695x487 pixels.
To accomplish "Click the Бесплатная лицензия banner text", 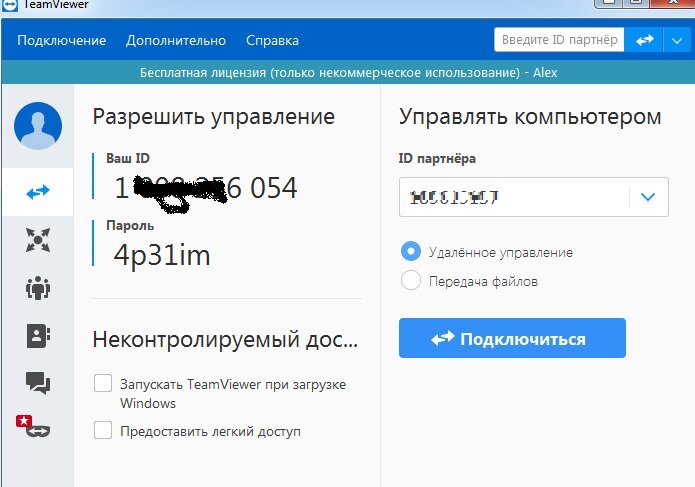I will [348, 72].
